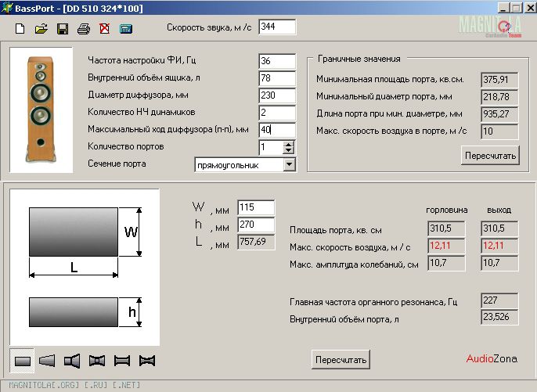Screen dimensions: 537x392
Task: Select the straight port with end flanges icon
Action: tap(122, 361)
